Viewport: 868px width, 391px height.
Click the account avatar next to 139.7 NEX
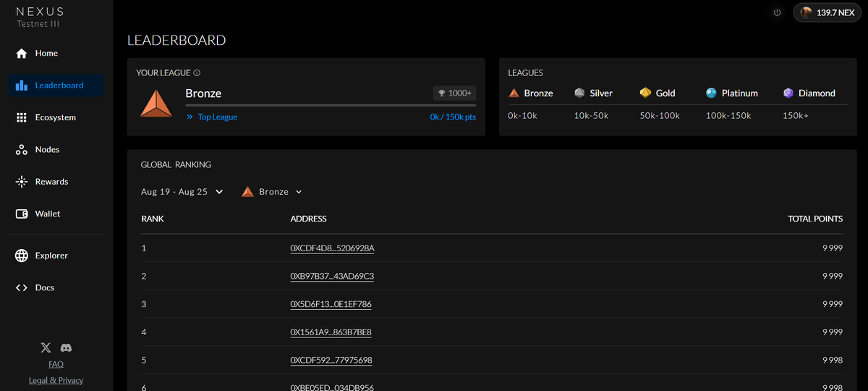[x=807, y=12]
